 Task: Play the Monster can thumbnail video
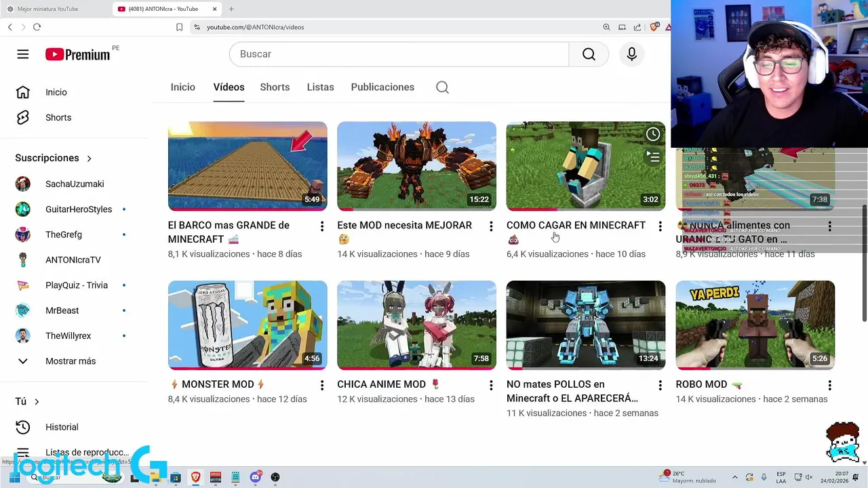click(x=248, y=325)
